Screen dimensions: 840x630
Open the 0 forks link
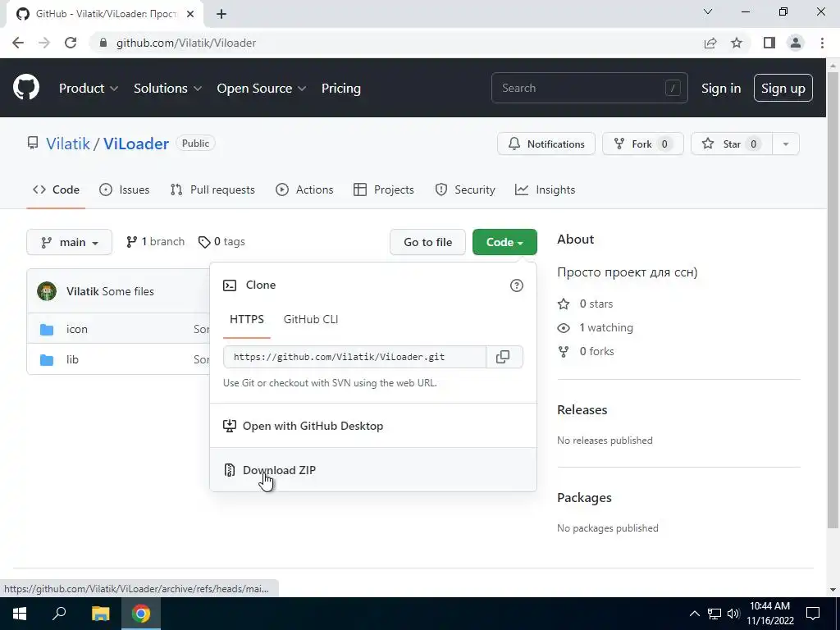[x=586, y=351]
